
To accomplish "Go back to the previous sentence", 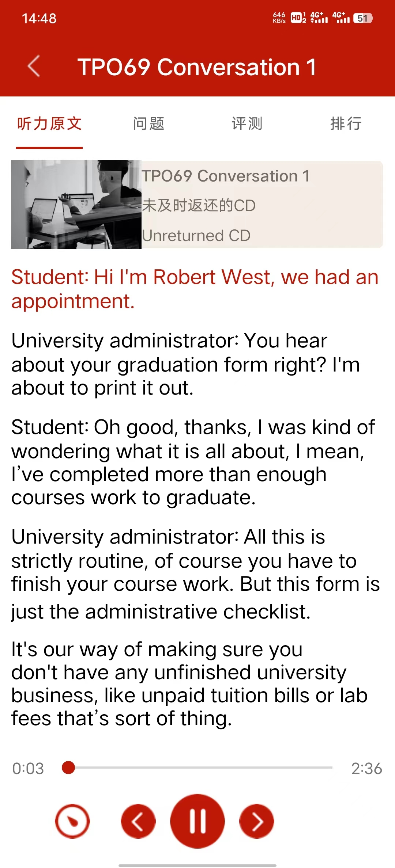I will coord(138,821).
